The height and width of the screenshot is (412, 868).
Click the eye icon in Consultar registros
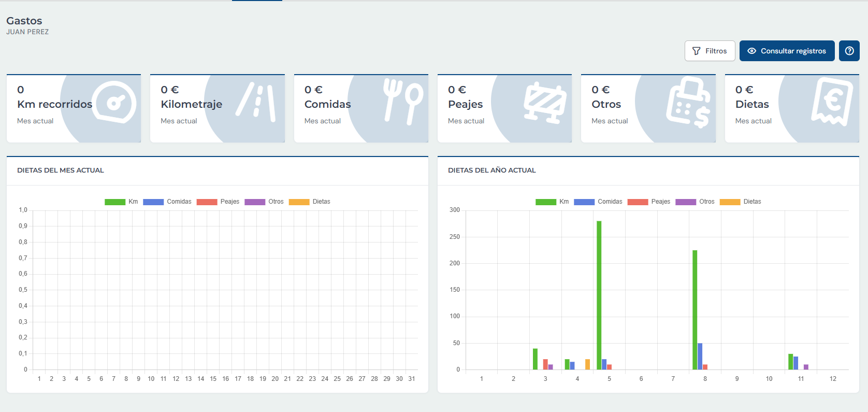click(751, 51)
